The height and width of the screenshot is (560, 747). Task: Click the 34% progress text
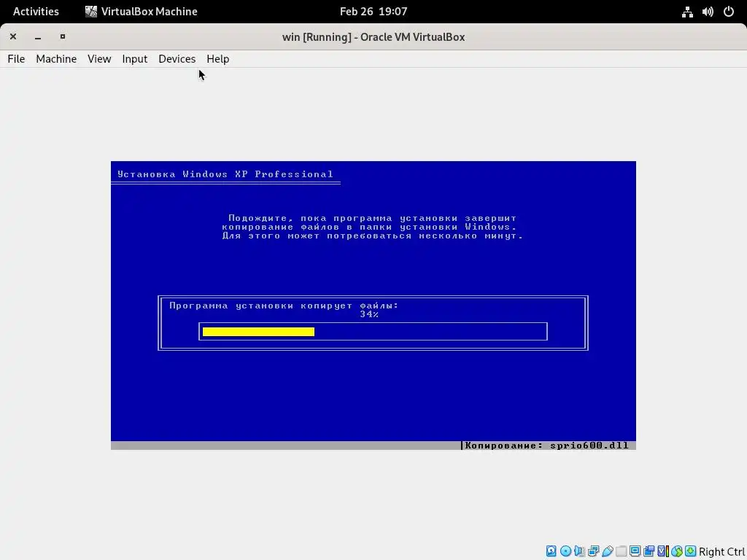pos(369,314)
